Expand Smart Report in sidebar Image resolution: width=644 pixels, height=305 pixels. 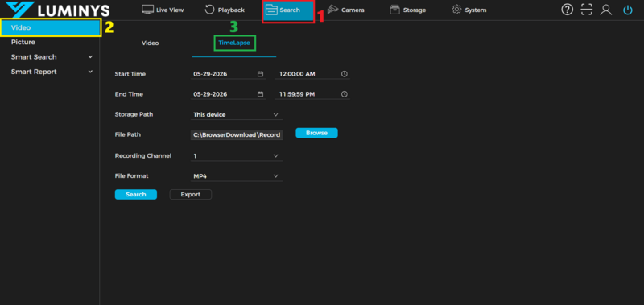[x=51, y=72]
